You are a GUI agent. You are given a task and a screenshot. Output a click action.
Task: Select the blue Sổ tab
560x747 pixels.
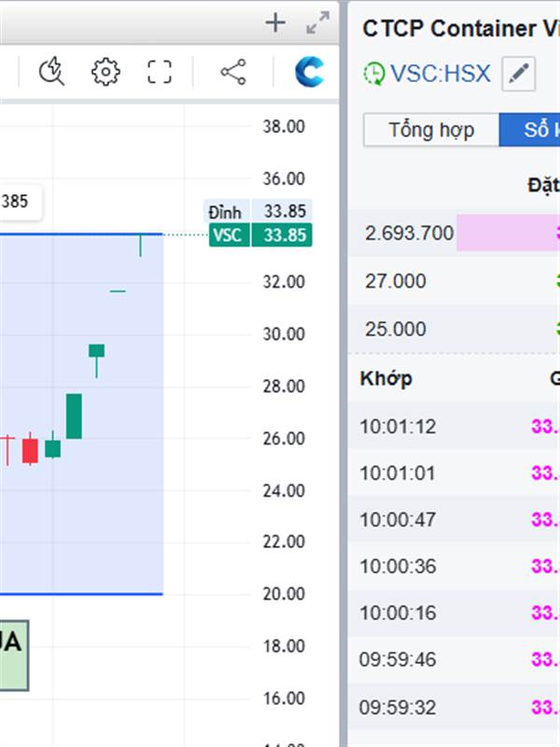click(529, 130)
